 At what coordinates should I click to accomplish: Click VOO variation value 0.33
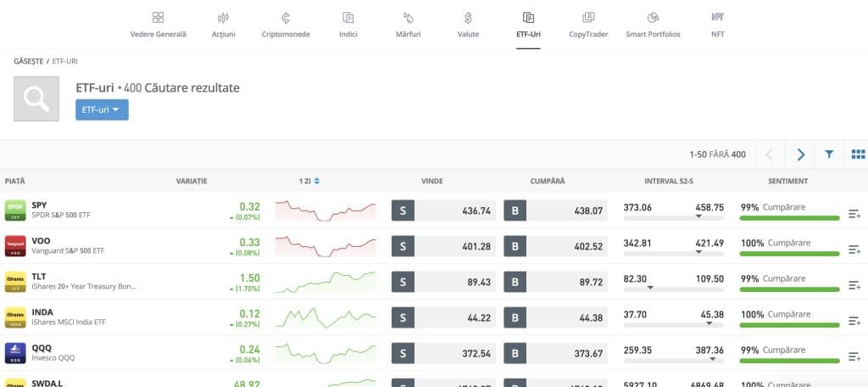click(x=250, y=242)
